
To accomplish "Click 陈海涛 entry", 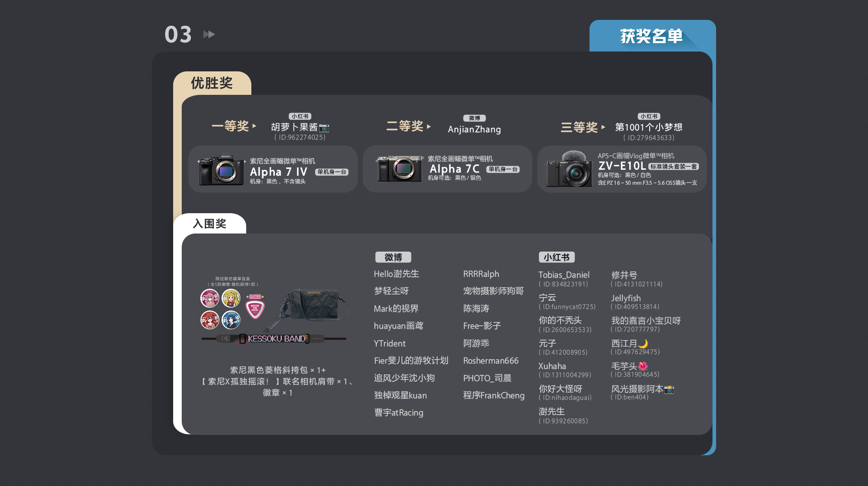I will (x=476, y=309).
